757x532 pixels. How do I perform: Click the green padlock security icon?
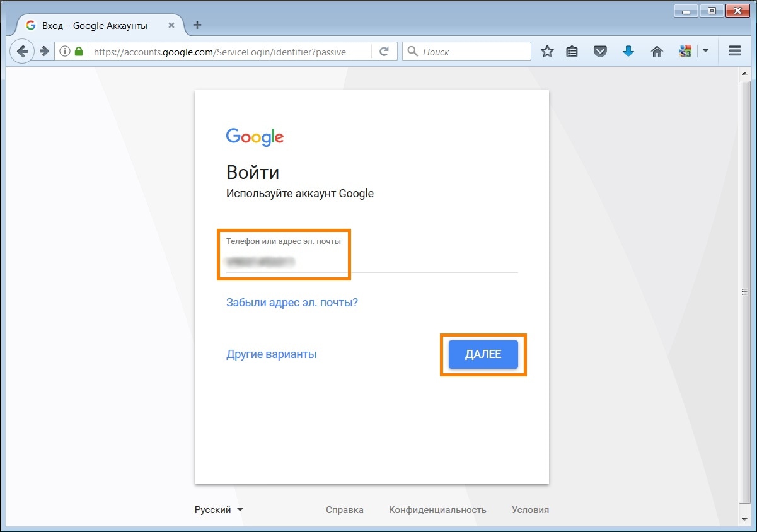79,52
